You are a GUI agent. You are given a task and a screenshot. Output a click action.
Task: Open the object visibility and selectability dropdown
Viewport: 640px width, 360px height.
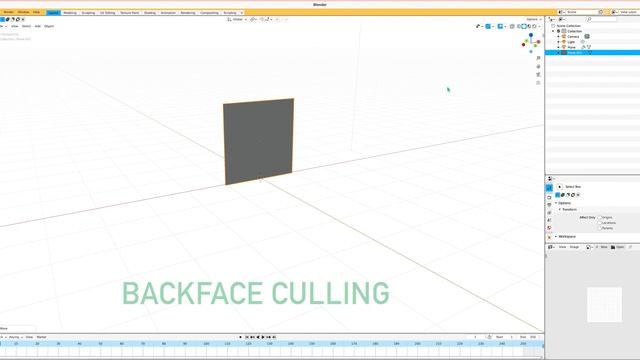479,26
